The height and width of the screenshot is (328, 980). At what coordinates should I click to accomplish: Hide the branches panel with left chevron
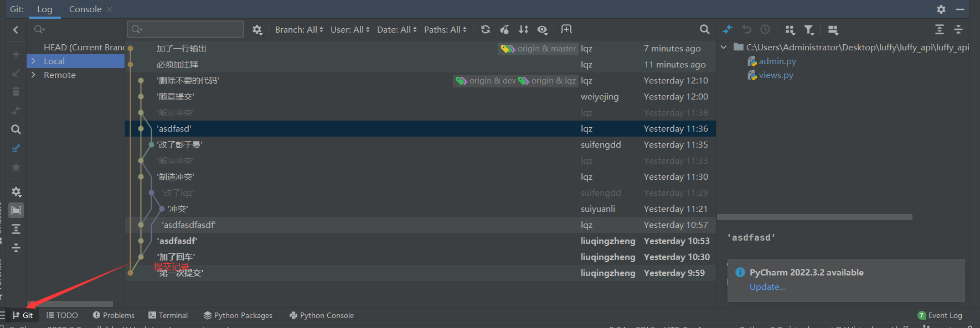pyautogui.click(x=16, y=30)
